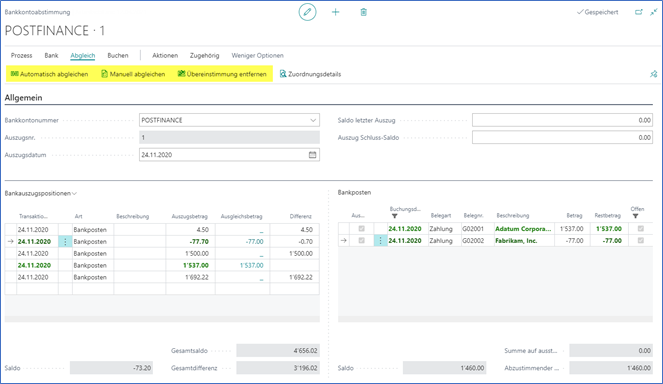Click the pin action bar icon
Screen dimensions: 663x384
653,74
